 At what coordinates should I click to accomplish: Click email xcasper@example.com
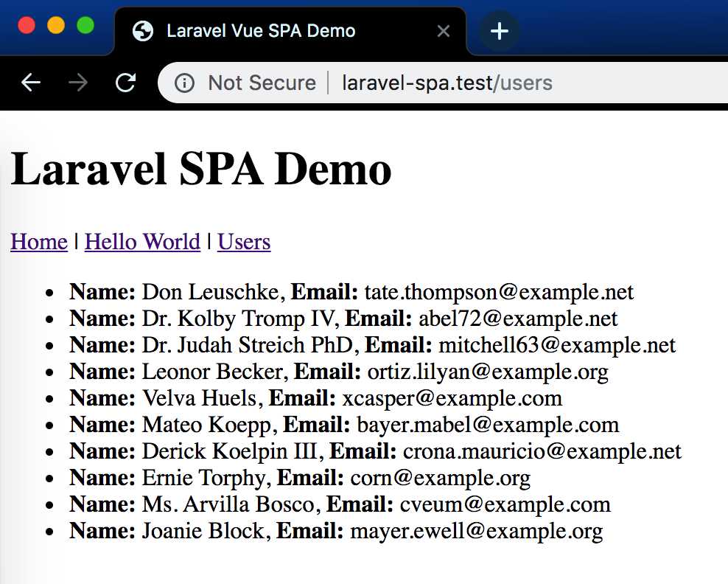452,398
